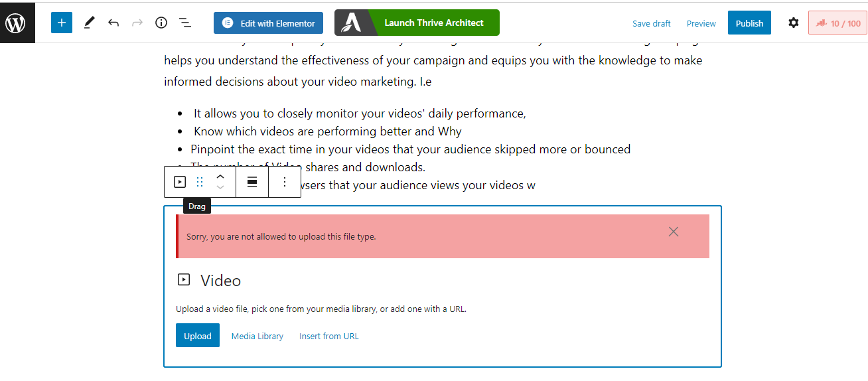
Task: Click the Upload video button
Action: pos(197,336)
